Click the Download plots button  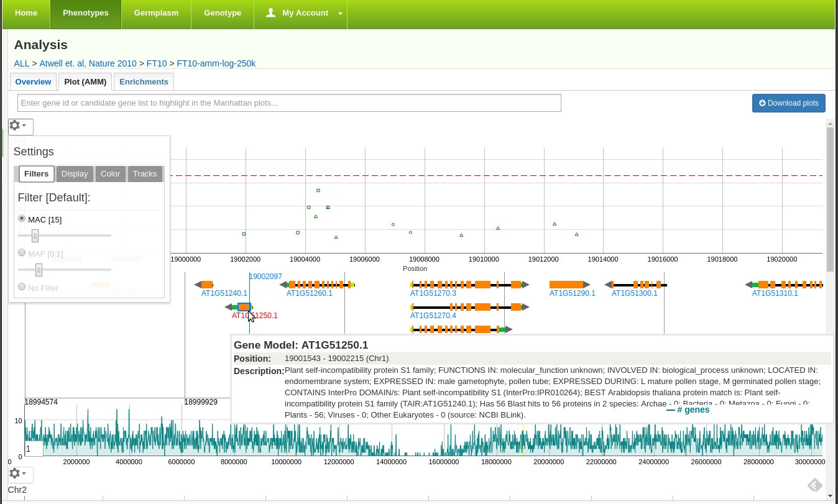[789, 103]
